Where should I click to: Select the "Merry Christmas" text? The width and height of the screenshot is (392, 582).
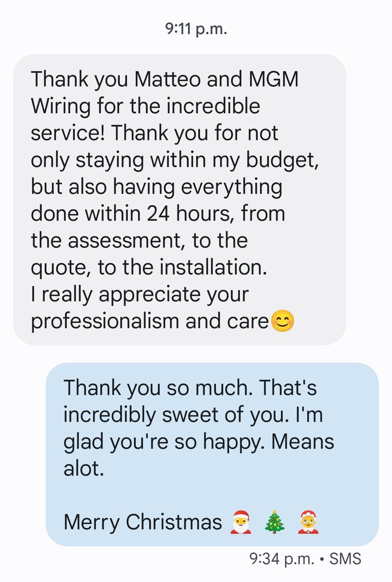pyautogui.click(x=143, y=522)
